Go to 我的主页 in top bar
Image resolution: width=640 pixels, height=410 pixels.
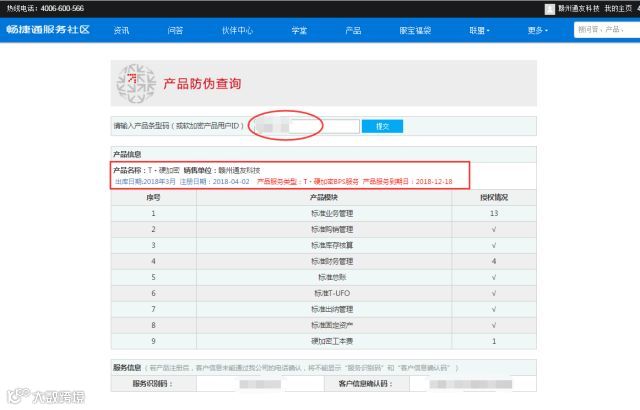click(618, 9)
